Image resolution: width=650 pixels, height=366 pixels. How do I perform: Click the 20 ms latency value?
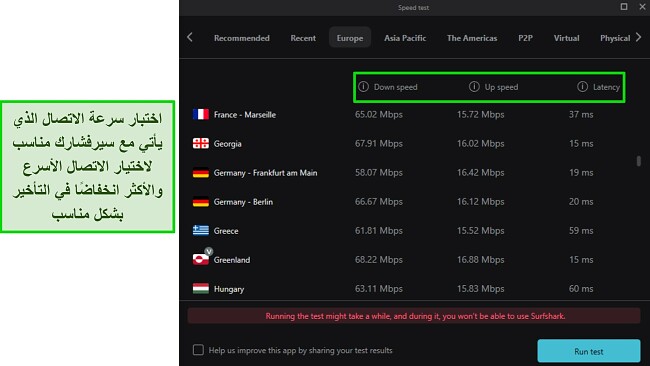point(581,201)
